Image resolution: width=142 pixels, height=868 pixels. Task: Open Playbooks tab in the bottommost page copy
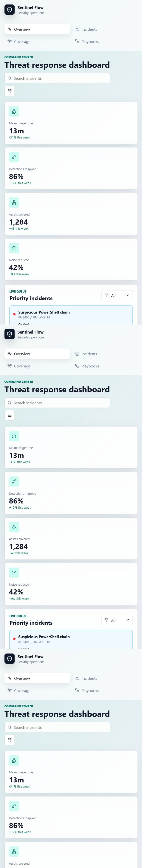pyautogui.click(x=105, y=690)
